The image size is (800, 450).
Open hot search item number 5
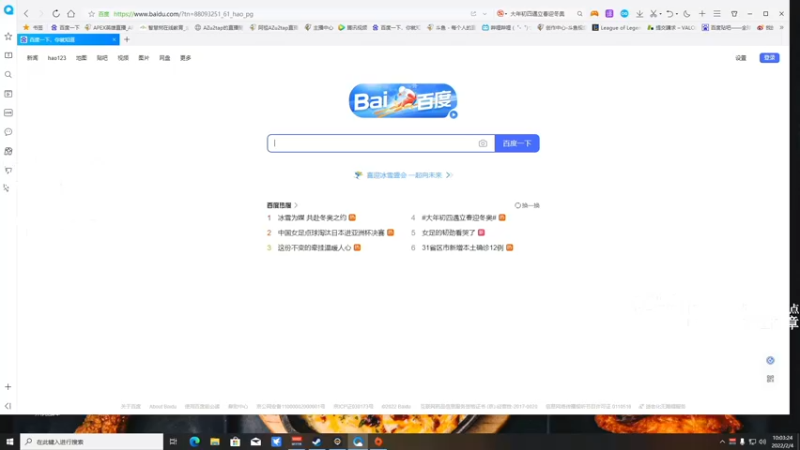pos(448,233)
